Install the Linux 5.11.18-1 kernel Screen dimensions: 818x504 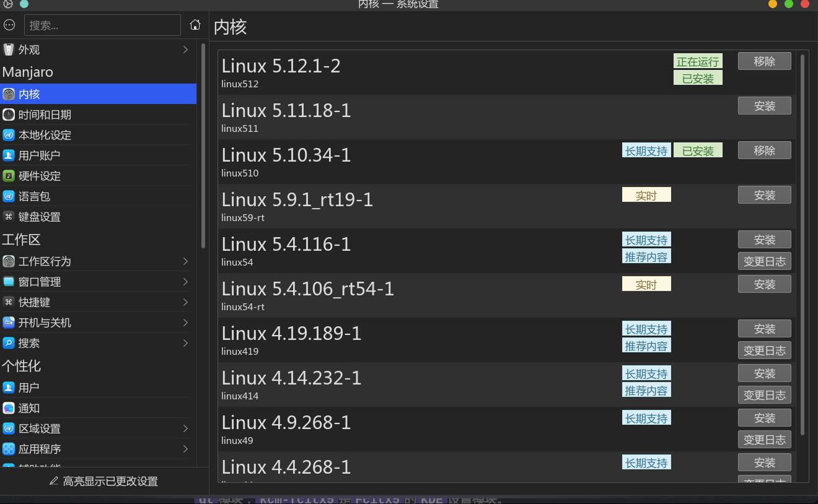(x=764, y=106)
